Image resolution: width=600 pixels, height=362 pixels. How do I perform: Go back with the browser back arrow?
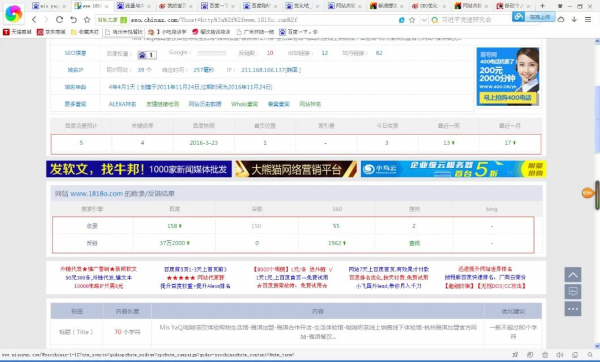point(34,20)
